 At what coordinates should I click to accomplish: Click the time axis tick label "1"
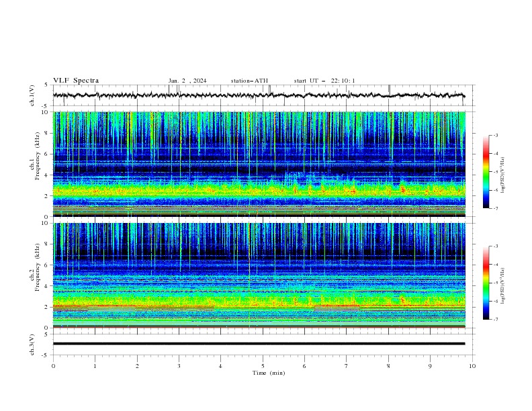[x=95, y=366]
